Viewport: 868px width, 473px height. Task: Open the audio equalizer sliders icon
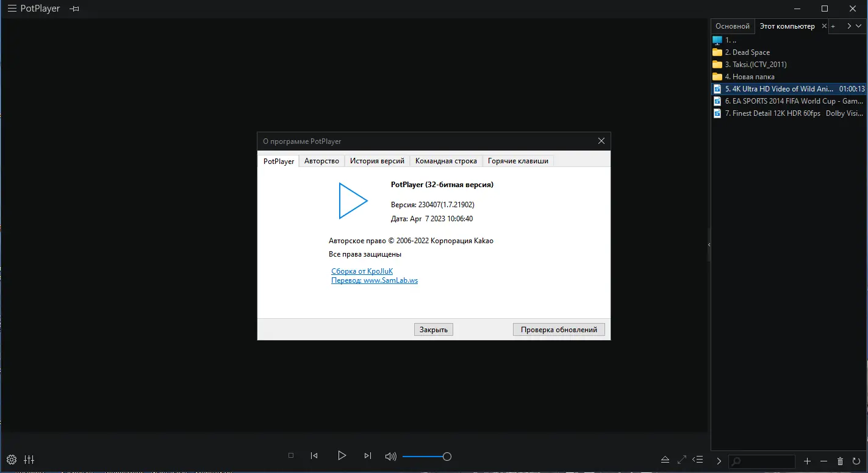[29, 460]
